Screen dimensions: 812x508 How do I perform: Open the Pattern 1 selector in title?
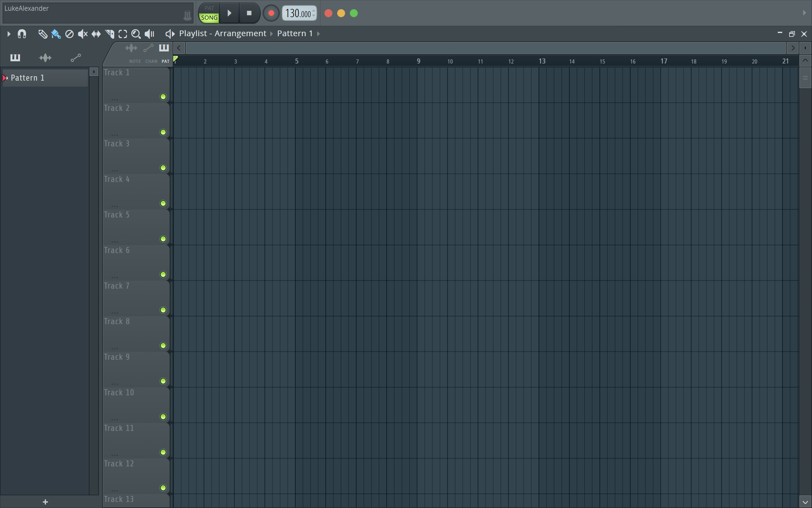pyautogui.click(x=295, y=34)
